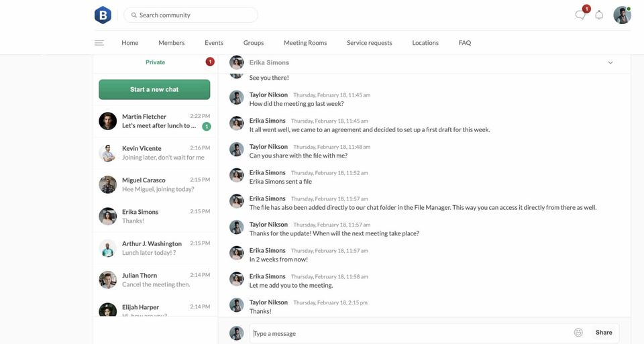The width and height of the screenshot is (644, 344).
Task: Open the chat messages icon in header
Action: tap(580, 15)
